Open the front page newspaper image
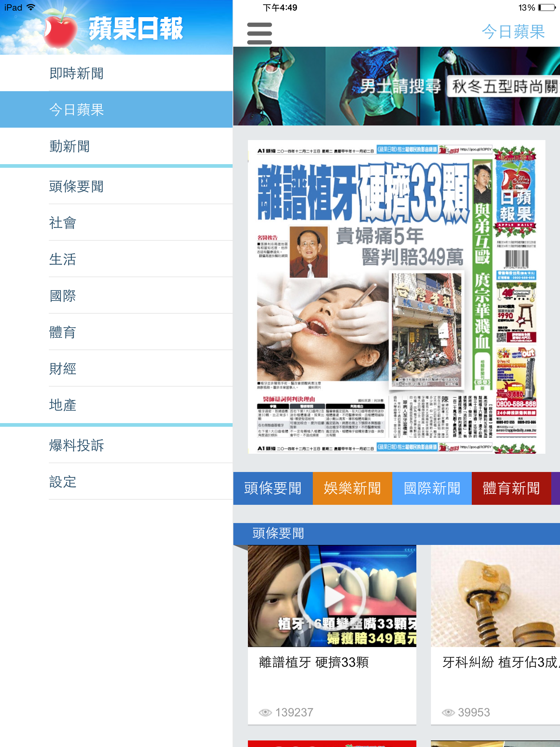Image resolution: width=560 pixels, height=747 pixels. 397,297
